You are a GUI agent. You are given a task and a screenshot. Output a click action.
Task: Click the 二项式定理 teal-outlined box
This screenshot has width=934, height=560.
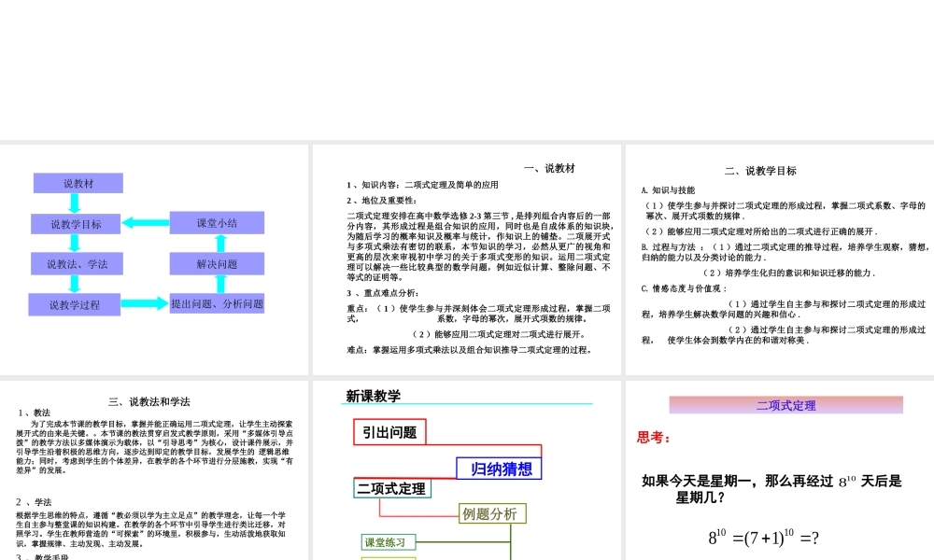391,488
